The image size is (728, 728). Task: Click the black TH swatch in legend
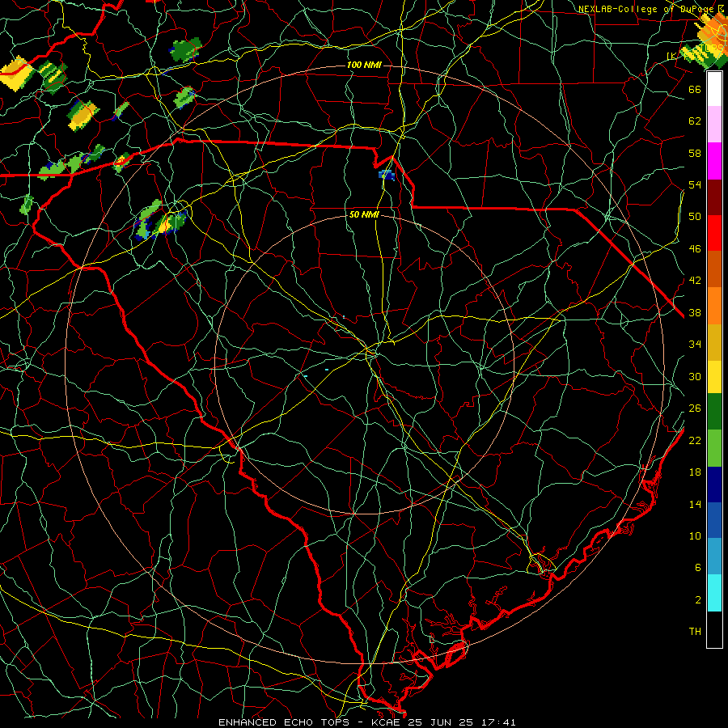click(x=714, y=629)
